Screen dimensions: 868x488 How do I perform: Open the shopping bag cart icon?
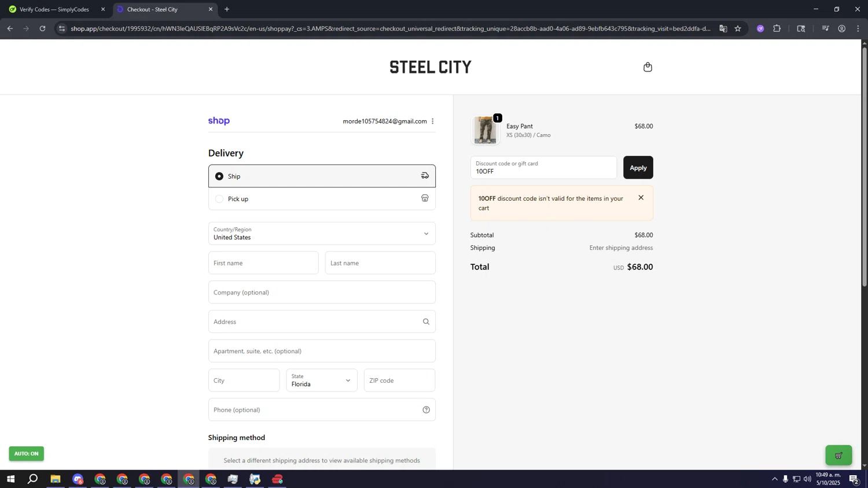[648, 67]
